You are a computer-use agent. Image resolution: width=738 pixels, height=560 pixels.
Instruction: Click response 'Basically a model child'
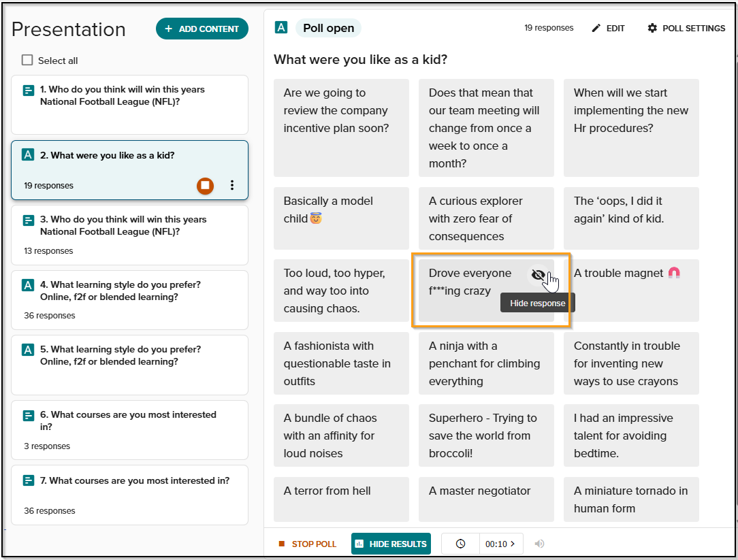click(x=341, y=218)
